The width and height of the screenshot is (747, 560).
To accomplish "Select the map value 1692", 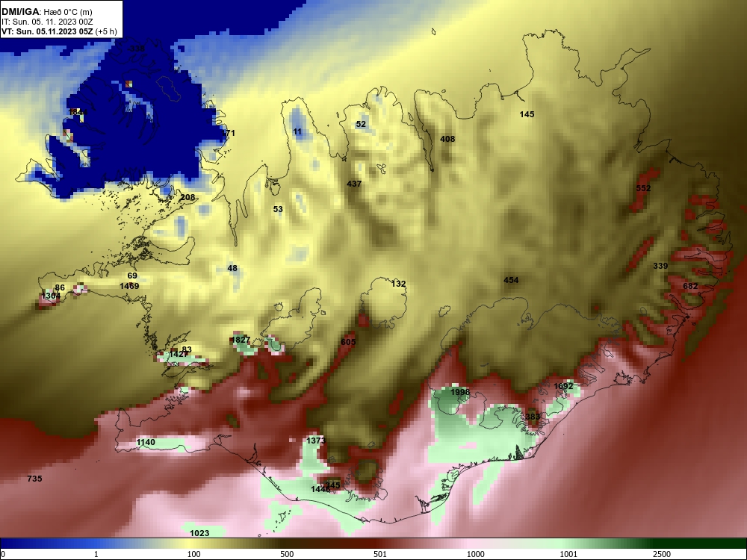I will click(x=563, y=386).
